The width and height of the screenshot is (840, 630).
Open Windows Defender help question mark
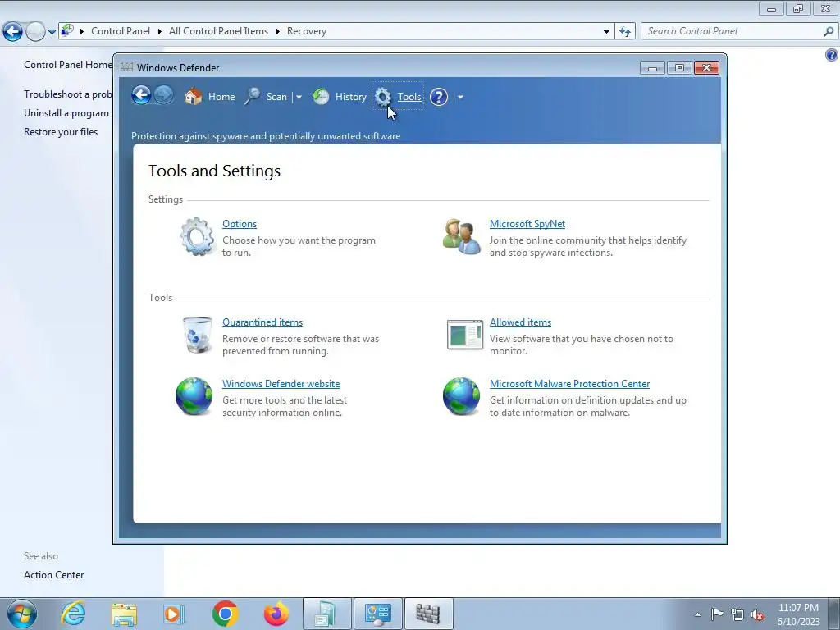pyautogui.click(x=439, y=97)
